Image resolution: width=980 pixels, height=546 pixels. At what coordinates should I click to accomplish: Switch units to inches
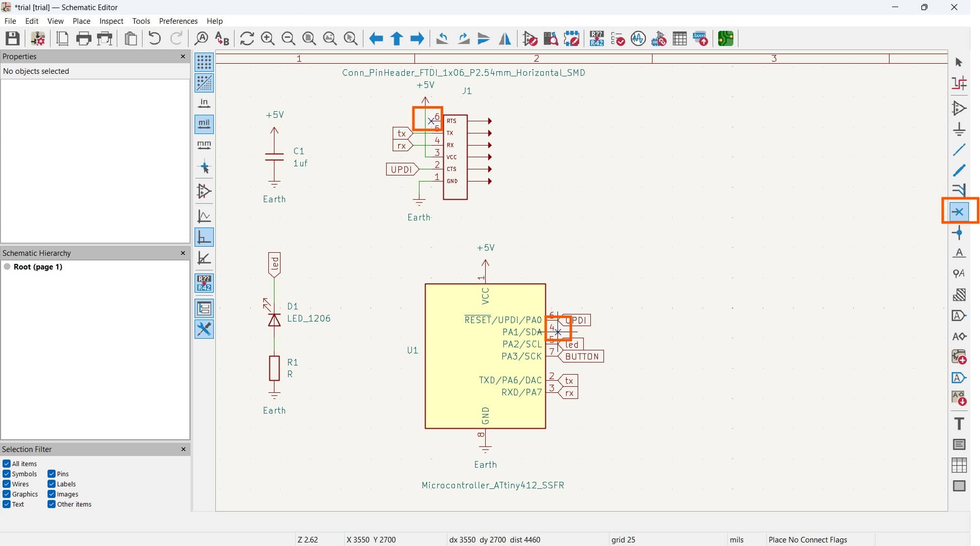204,103
